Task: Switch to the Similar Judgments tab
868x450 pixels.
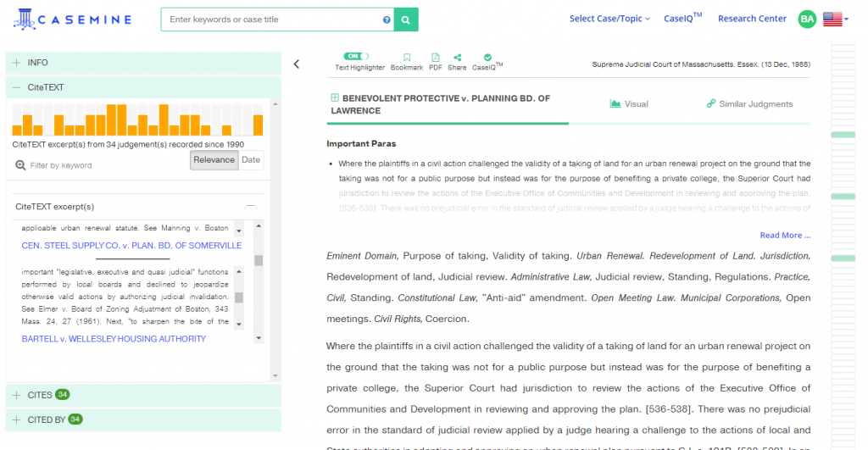Action: pyautogui.click(x=749, y=104)
